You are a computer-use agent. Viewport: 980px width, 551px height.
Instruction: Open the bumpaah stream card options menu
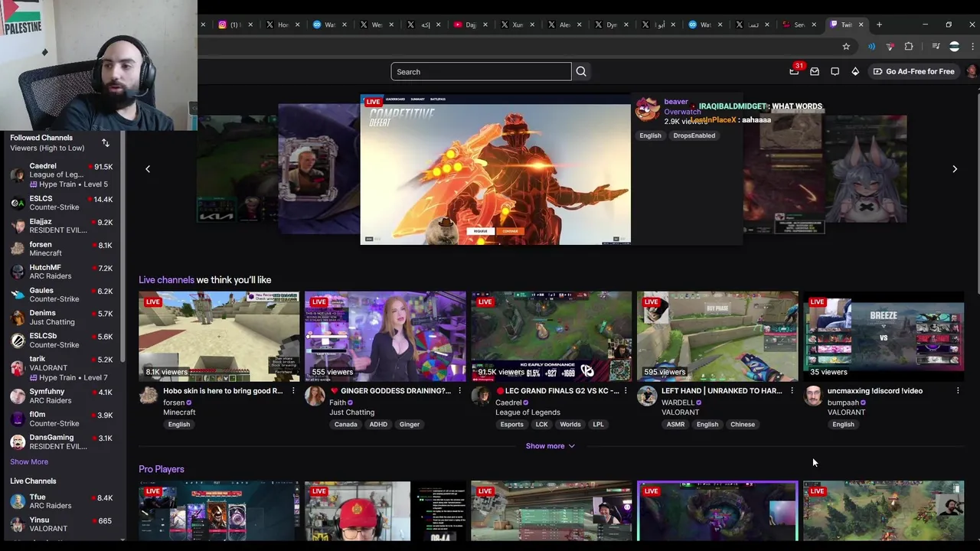pos(958,391)
